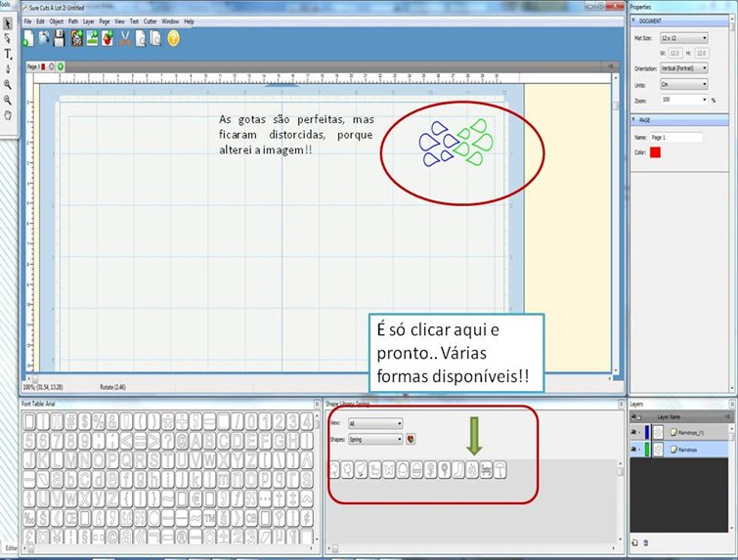
Task: Open the Orientation Vertical (Portrait) dropdown
Action: (x=684, y=68)
